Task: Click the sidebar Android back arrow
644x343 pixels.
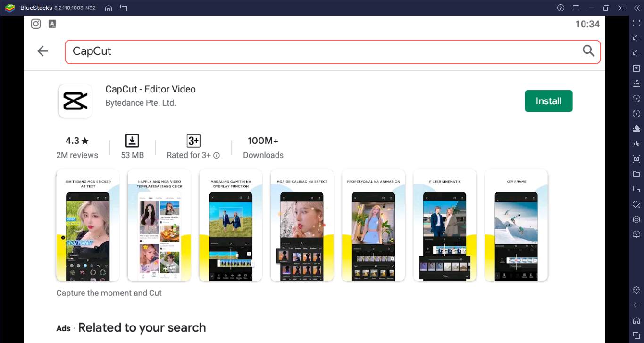Action: click(x=636, y=305)
